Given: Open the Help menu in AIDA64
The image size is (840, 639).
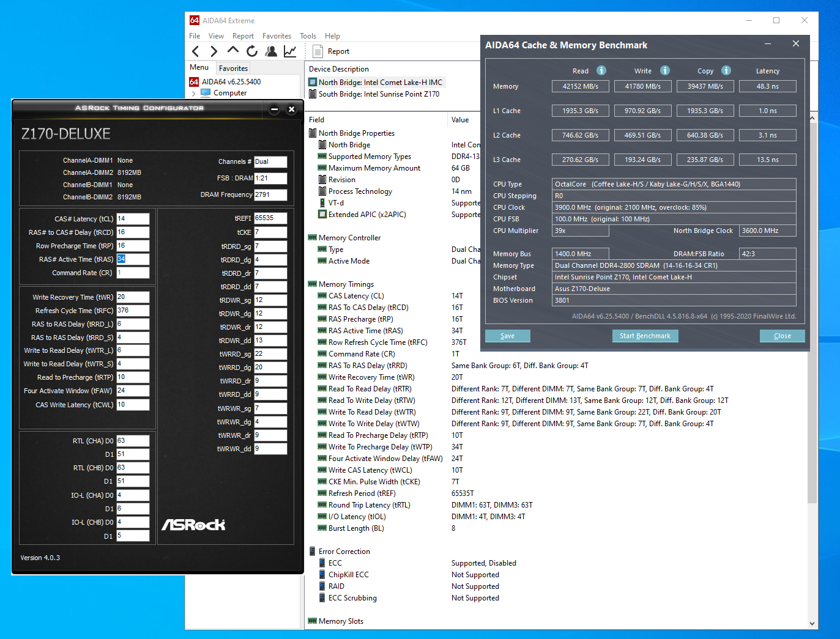Looking at the screenshot, I should pyautogui.click(x=332, y=36).
